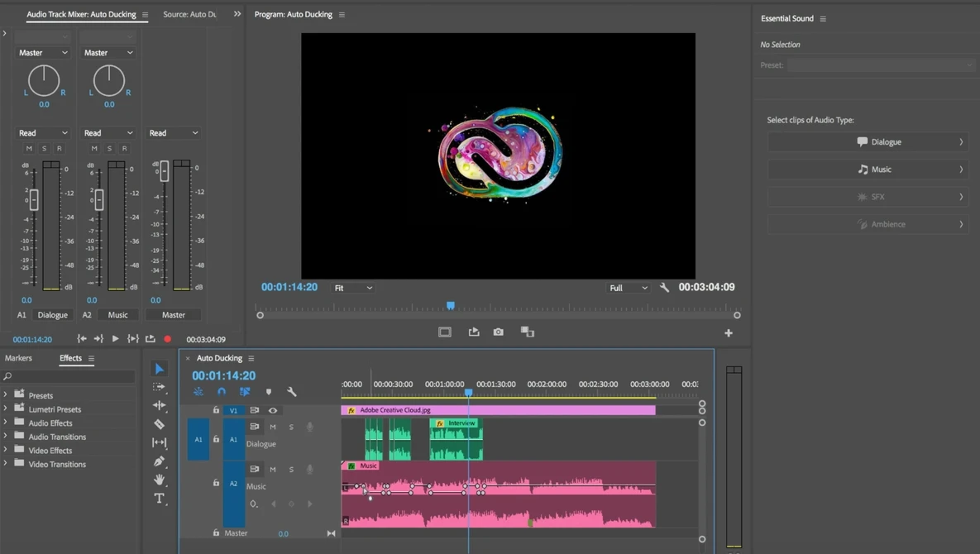980x554 pixels.
Task: Click the Ambience audio type button
Action: (868, 224)
